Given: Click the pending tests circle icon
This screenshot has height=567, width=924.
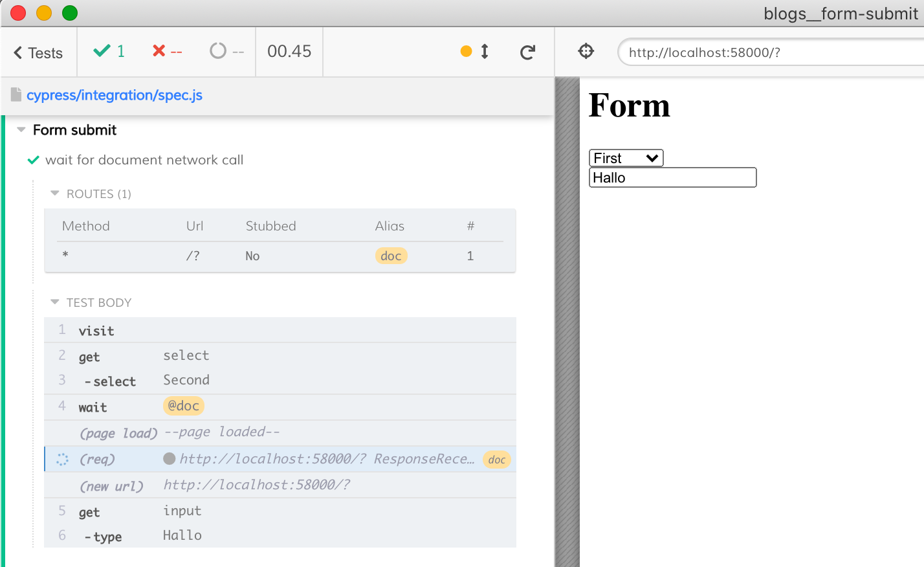Looking at the screenshot, I should pyautogui.click(x=218, y=51).
